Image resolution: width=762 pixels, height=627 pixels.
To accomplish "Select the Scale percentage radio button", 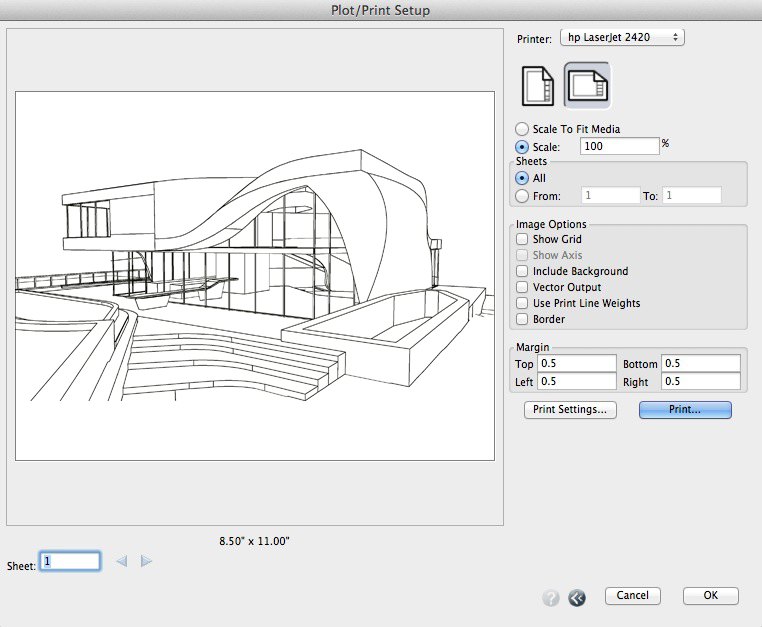I will click(x=522, y=147).
